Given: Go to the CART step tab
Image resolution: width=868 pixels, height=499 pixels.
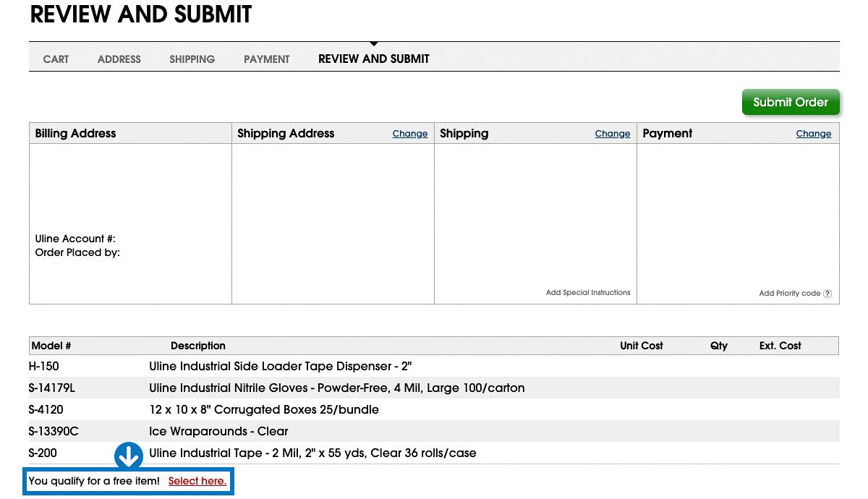Looking at the screenshot, I should point(56,59).
